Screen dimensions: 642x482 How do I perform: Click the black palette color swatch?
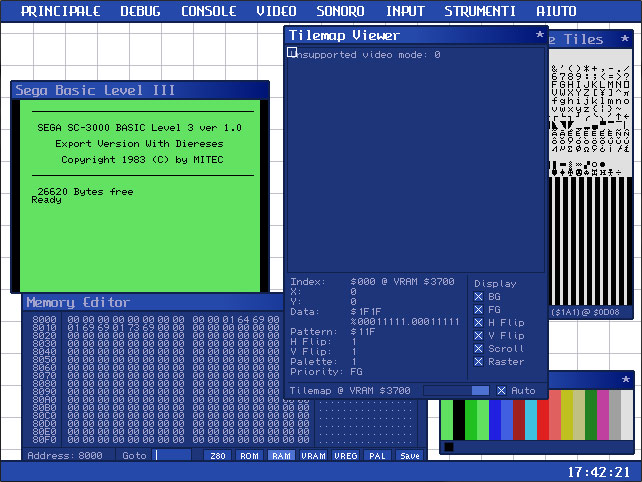459,420
